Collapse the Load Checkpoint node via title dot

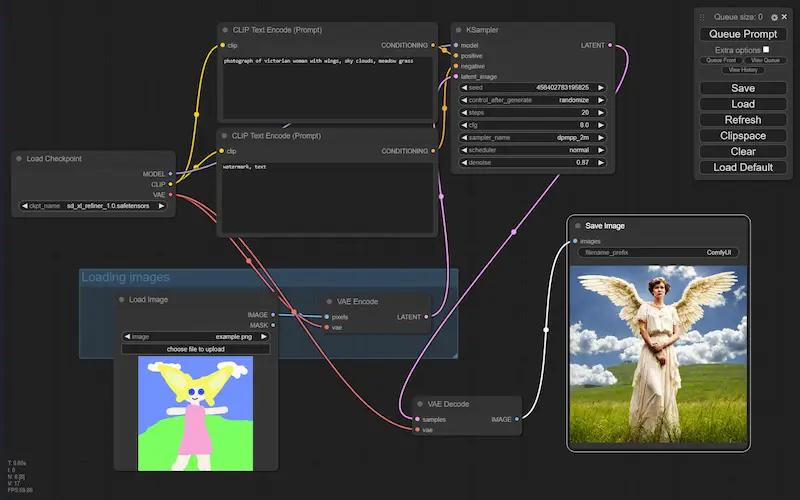pos(19,159)
